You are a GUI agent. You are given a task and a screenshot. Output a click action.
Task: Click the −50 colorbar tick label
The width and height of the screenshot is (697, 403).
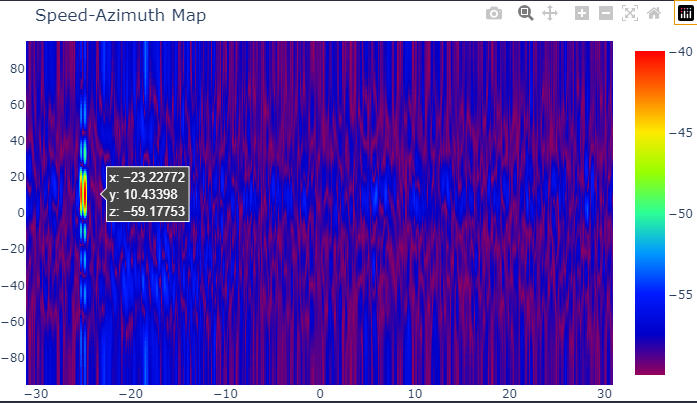681,214
